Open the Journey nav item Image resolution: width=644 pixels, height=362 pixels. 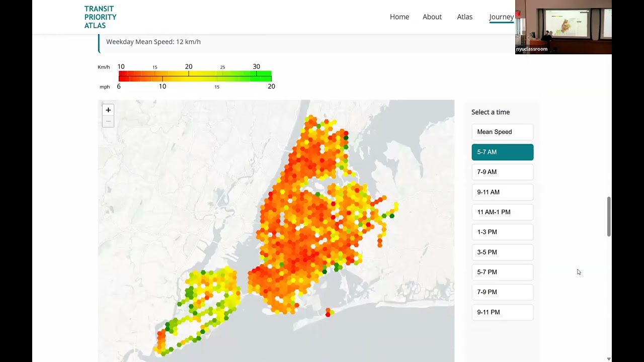click(x=502, y=17)
